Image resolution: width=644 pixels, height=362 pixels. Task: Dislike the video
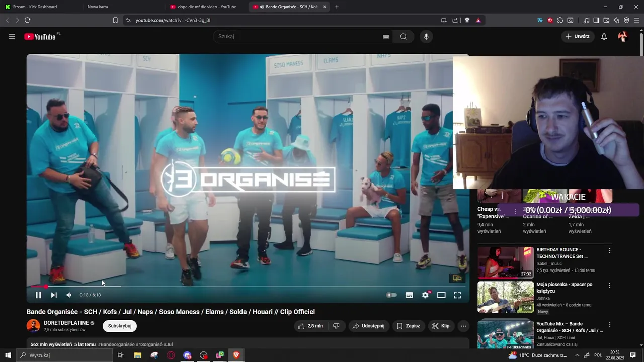pos(336,326)
